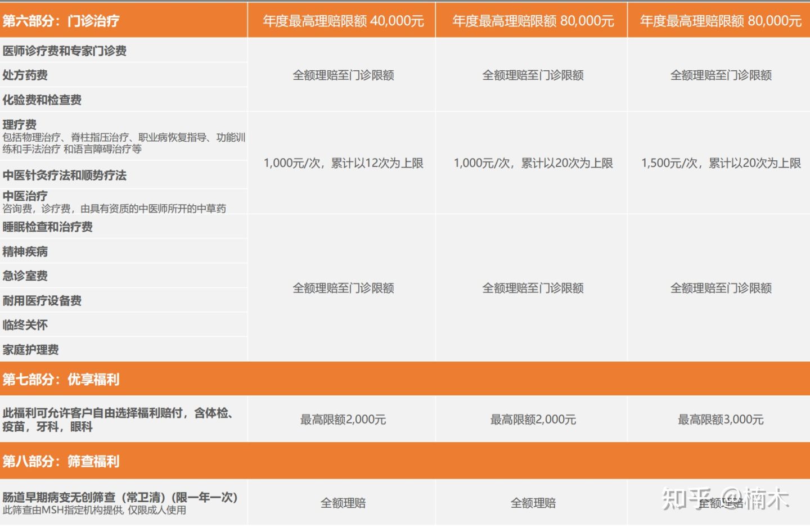Click the 最高限额3,000元 cell
This screenshot has height=532, width=810.
[720, 419]
